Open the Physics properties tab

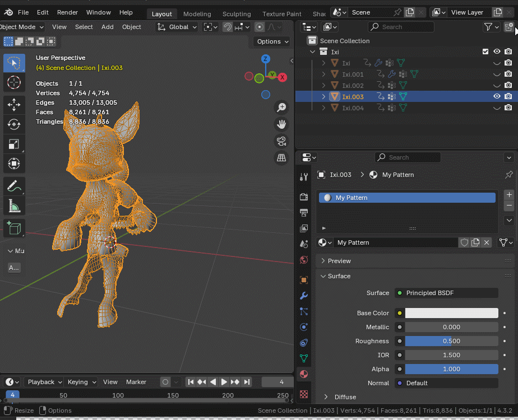[x=304, y=327]
